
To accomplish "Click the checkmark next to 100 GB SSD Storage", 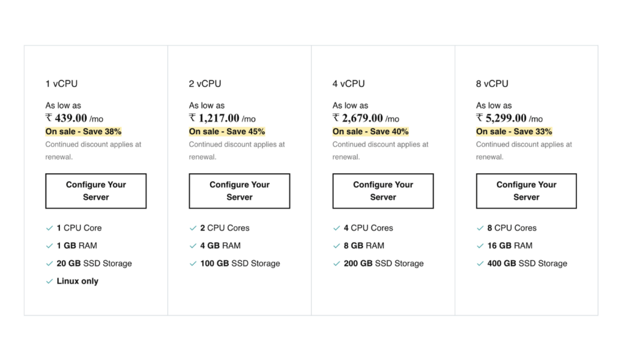I will coord(193,263).
